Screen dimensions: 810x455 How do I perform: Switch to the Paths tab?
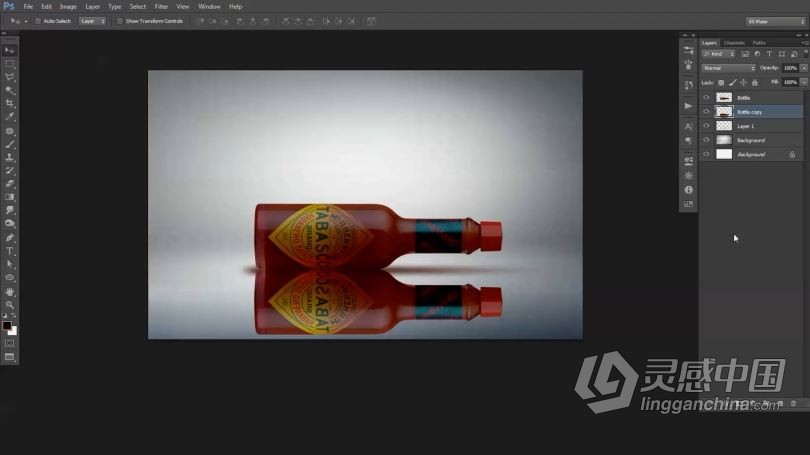[x=759, y=43]
